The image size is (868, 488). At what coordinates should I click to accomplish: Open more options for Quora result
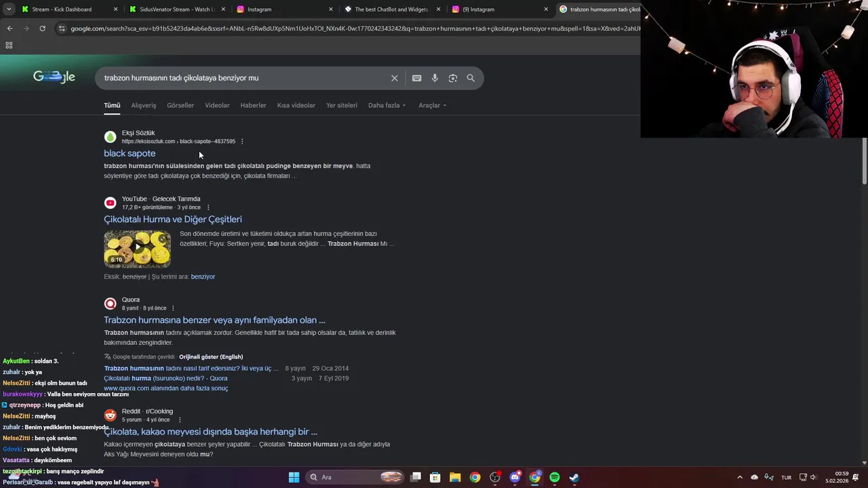coord(173,308)
